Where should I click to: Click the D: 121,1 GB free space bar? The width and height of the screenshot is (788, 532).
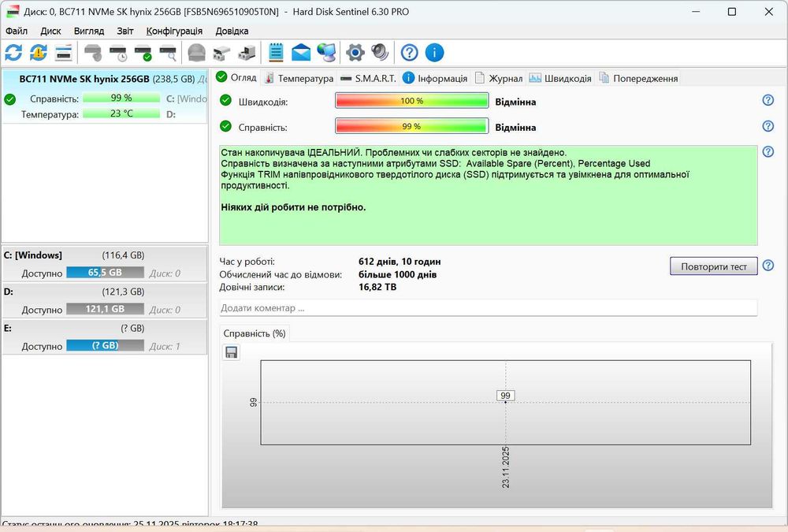[x=105, y=309]
